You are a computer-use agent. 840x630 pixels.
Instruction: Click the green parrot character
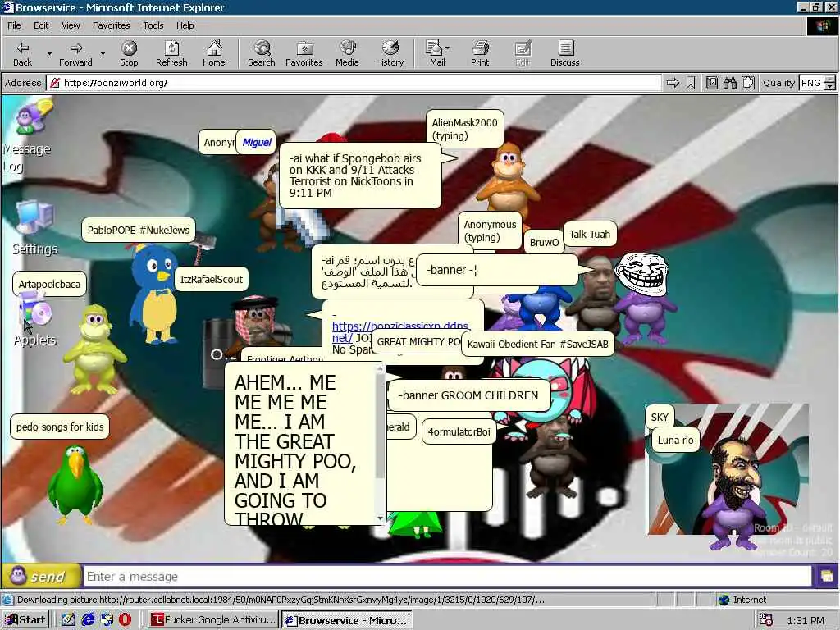pos(75,485)
